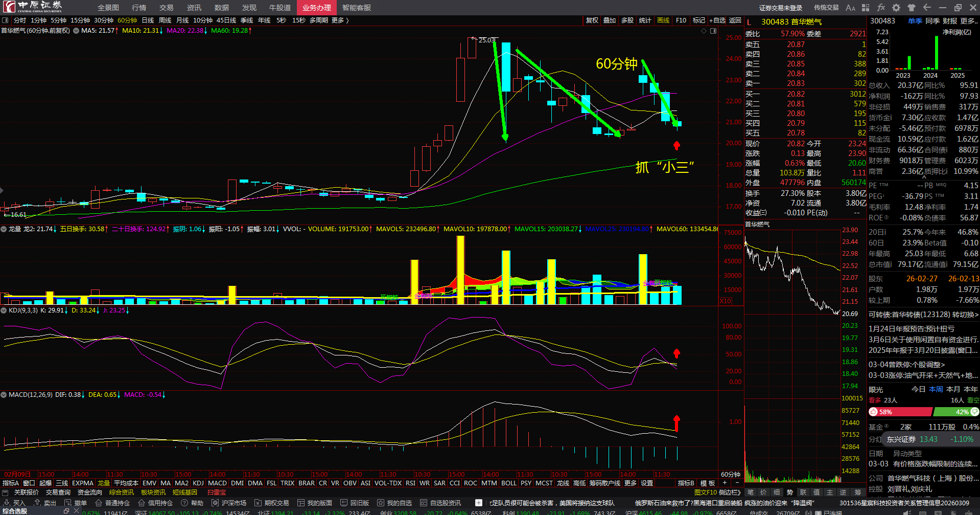Click the plus icon to add toolbar shortcut
The width and height of the screenshot is (980, 515).
pyautogui.click(x=478, y=503)
